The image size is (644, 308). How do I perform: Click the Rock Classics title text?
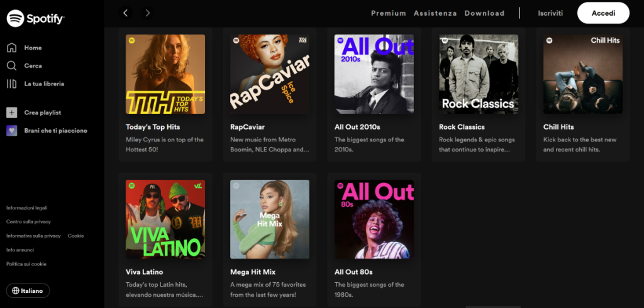(x=462, y=127)
